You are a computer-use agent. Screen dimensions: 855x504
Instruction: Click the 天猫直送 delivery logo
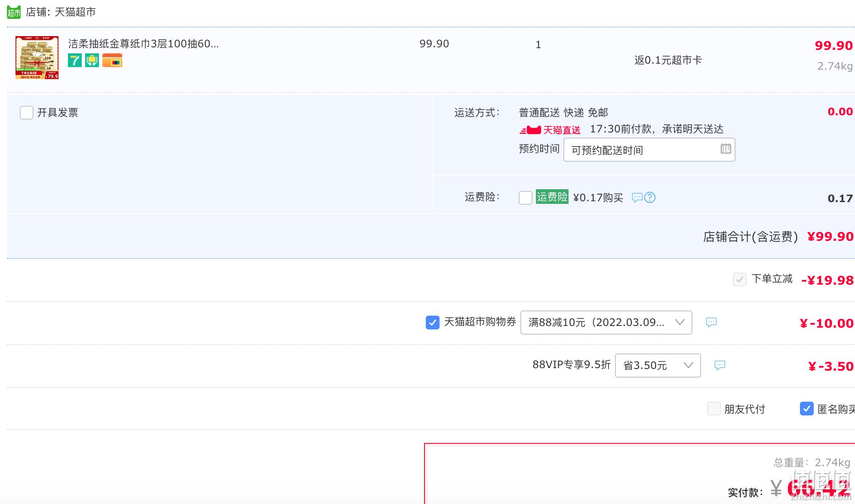[550, 130]
